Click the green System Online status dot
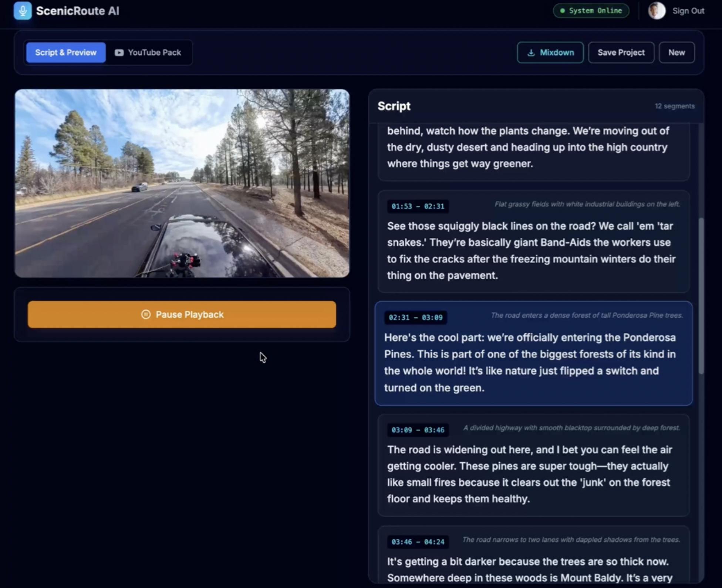Viewport: 722px width, 588px height. 563,11
